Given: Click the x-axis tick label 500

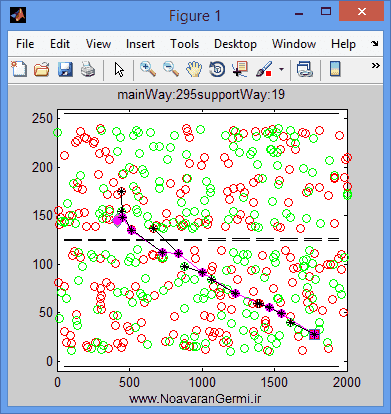Looking at the screenshot, I should (130, 382).
